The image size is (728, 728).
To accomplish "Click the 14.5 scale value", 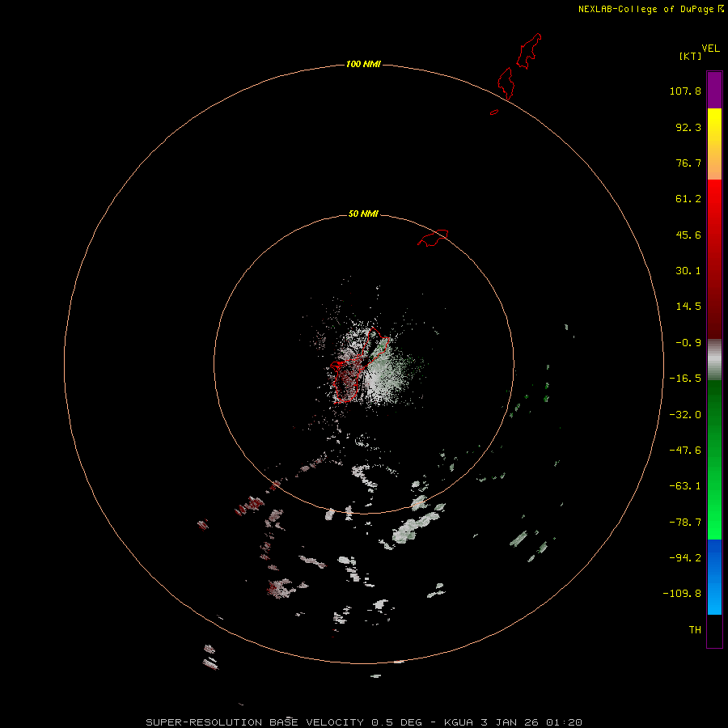I will [688, 307].
